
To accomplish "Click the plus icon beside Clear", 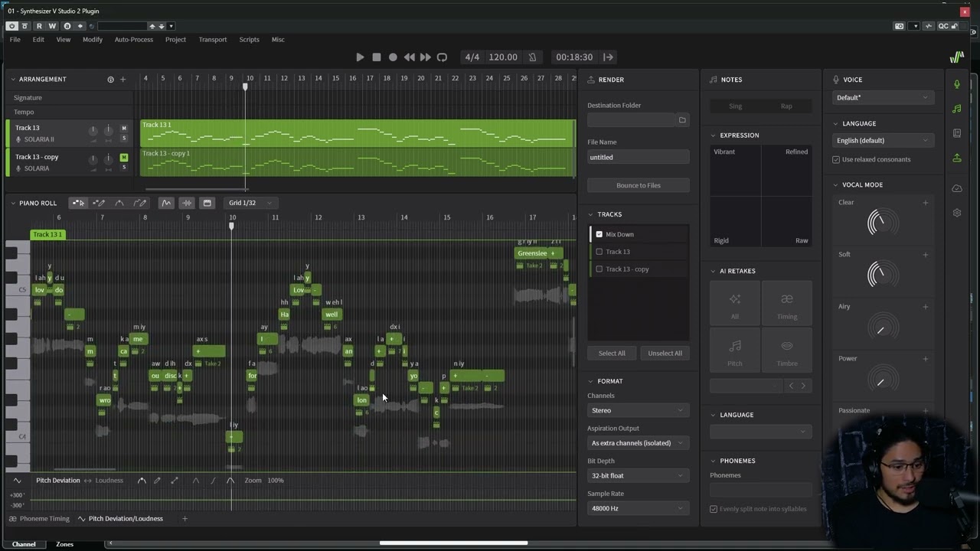I will pos(925,203).
